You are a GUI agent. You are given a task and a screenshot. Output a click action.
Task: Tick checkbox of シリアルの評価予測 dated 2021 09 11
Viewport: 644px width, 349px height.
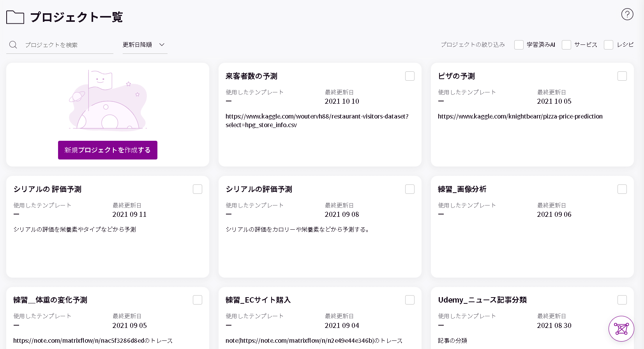click(x=198, y=189)
